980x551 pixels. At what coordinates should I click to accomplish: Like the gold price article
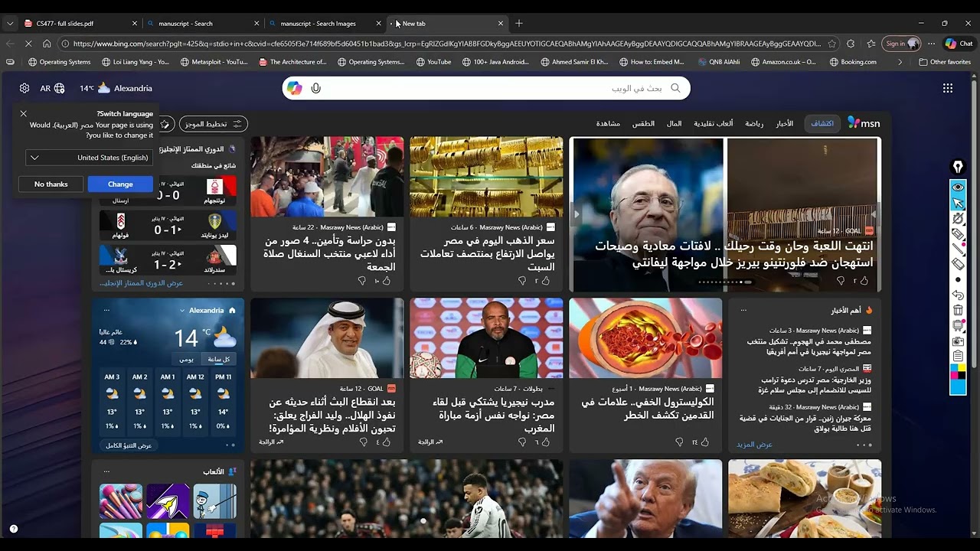tap(545, 281)
